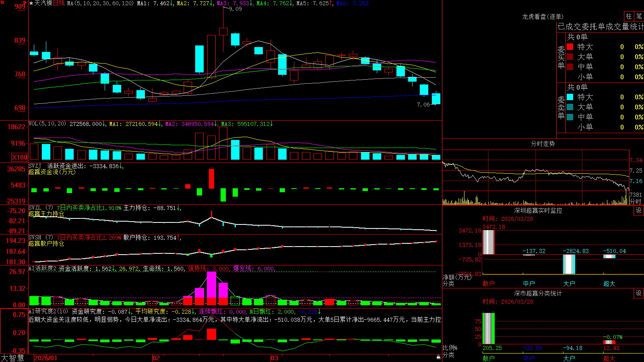The height and width of the screenshot is (362, 644).
Task: Click the red 特大 buy order swatch
Action: coord(570,47)
